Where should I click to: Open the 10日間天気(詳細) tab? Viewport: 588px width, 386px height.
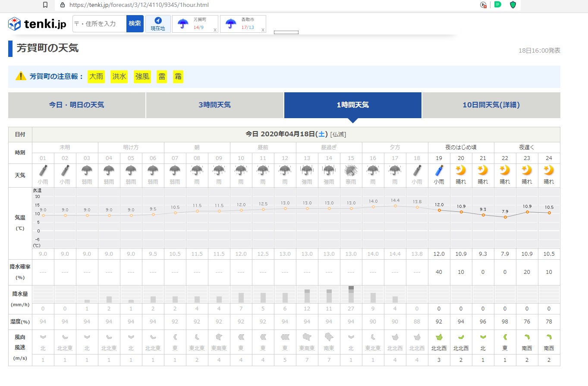point(491,105)
